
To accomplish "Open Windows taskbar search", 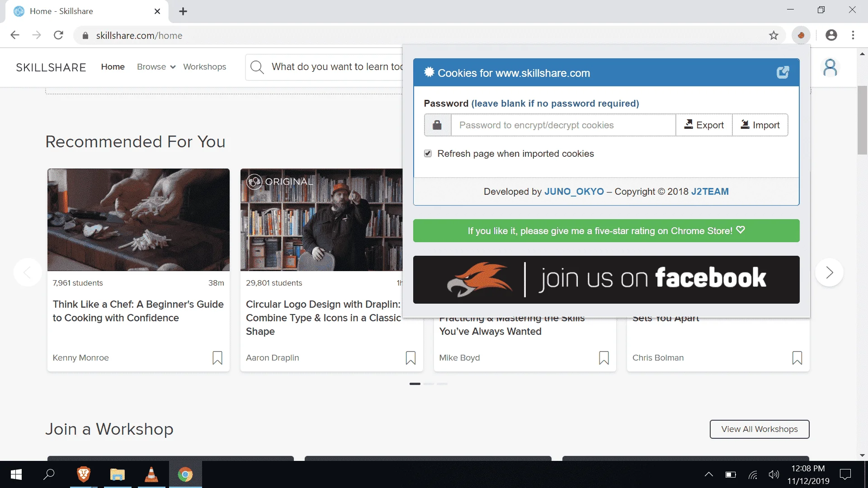I will [49, 474].
